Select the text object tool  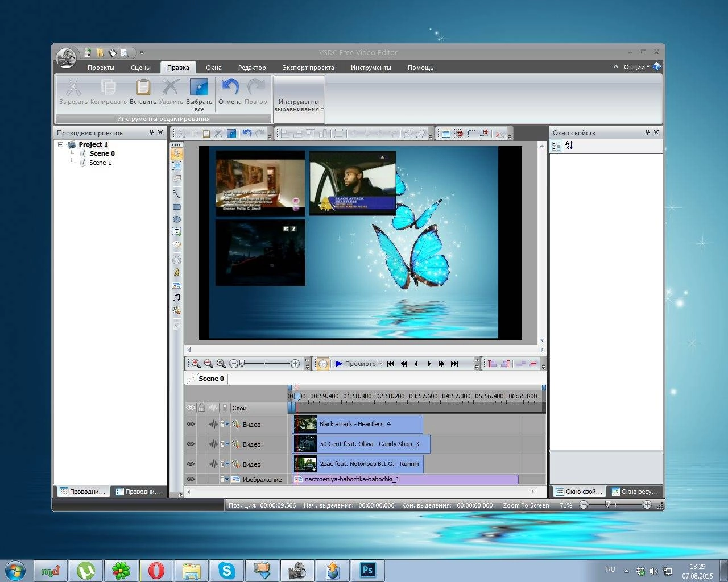coord(177,232)
